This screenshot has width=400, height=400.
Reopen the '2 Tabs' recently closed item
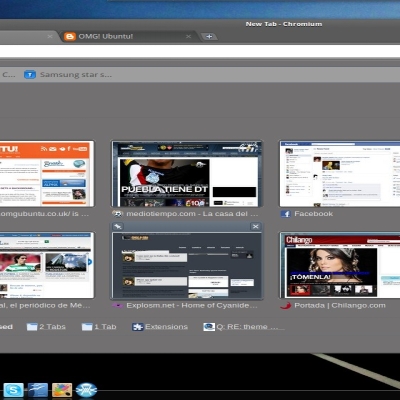pos(46,327)
